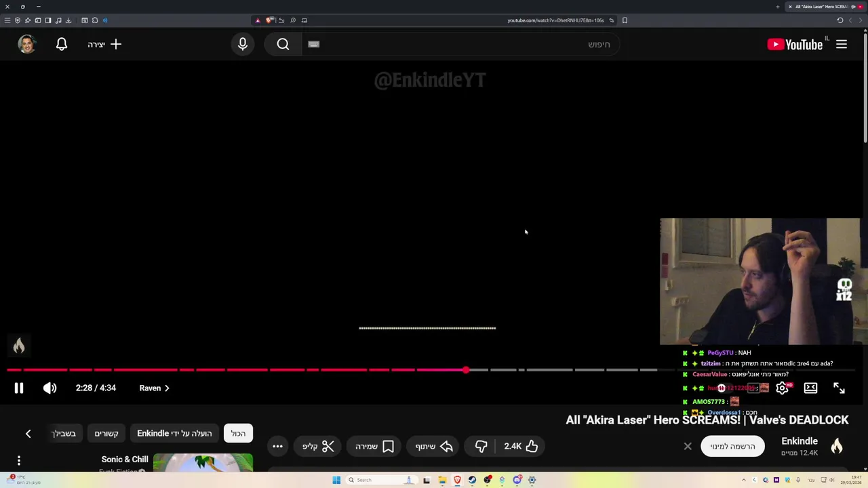Open File Explorer from taskbar
868x488 pixels.
(442, 480)
